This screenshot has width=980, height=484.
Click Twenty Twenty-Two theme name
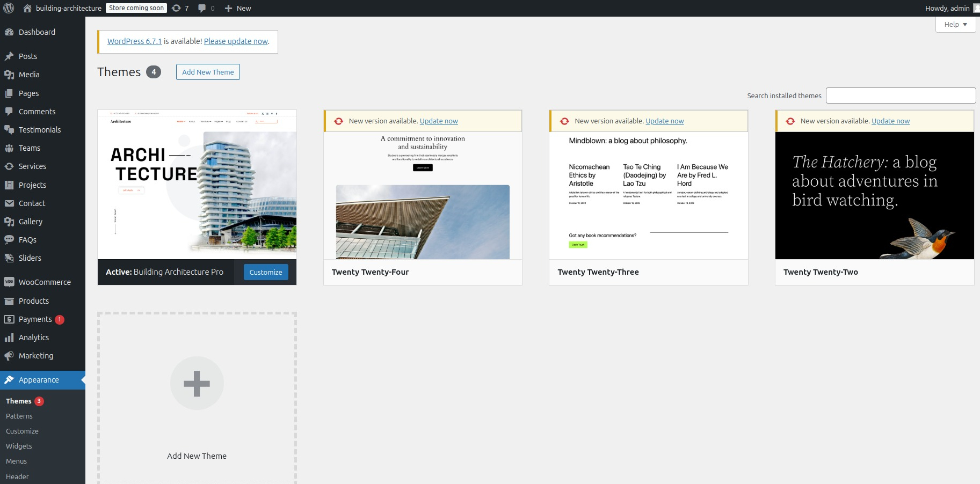821,272
